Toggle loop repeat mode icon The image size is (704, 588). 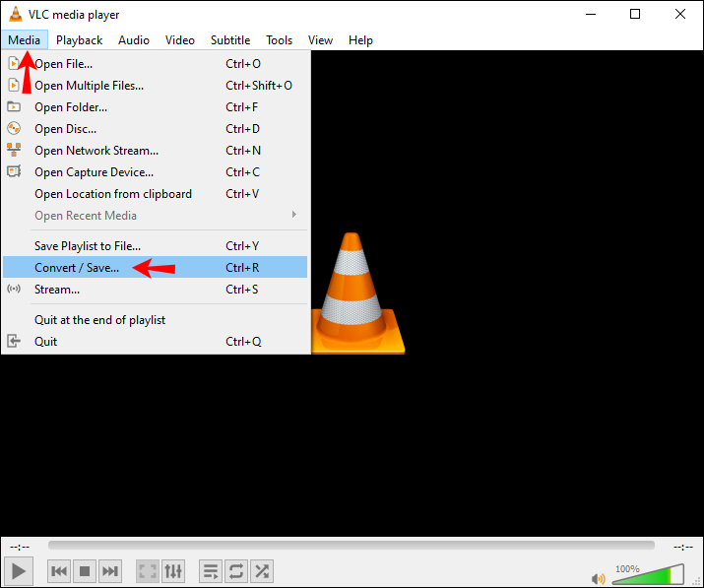[236, 571]
